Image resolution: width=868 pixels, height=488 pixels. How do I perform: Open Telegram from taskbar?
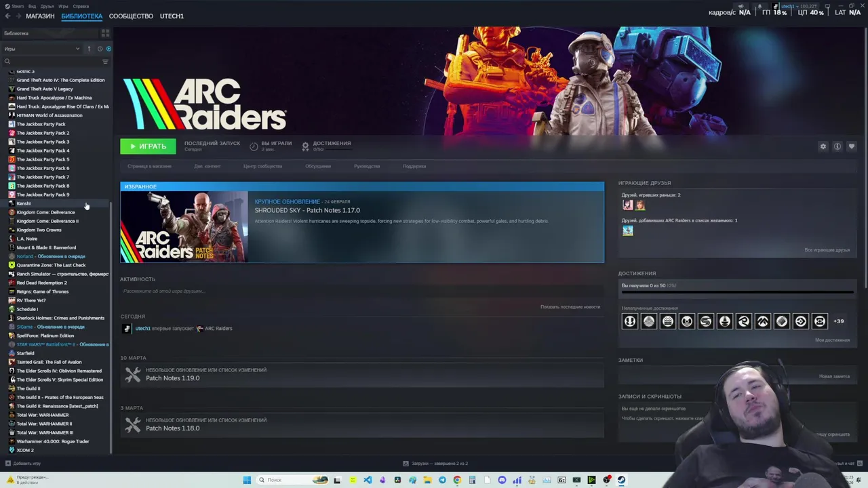pos(442,480)
